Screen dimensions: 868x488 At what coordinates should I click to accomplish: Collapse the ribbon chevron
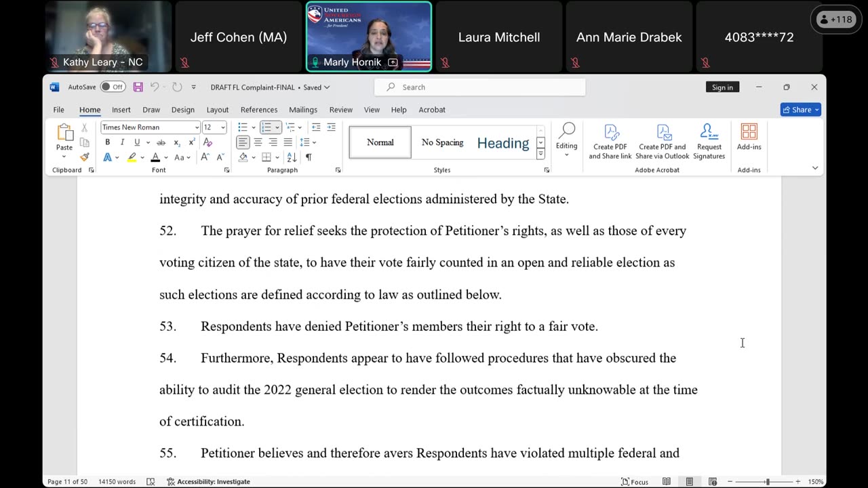tap(815, 168)
